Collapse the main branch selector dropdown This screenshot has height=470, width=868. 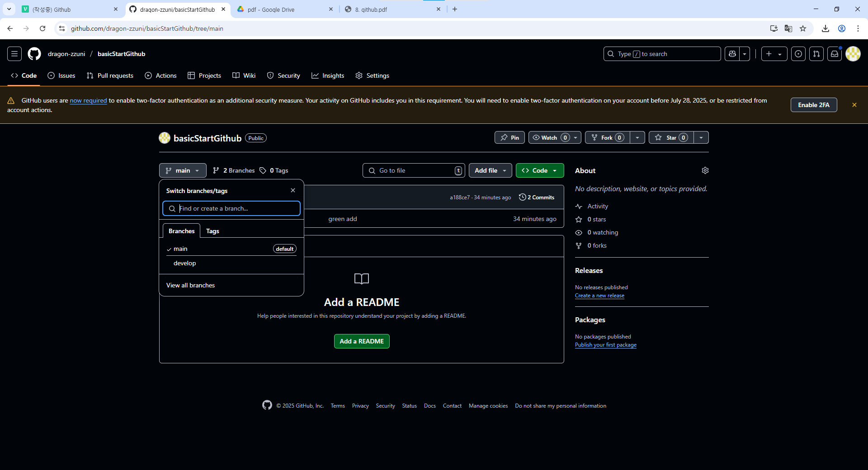click(183, 170)
